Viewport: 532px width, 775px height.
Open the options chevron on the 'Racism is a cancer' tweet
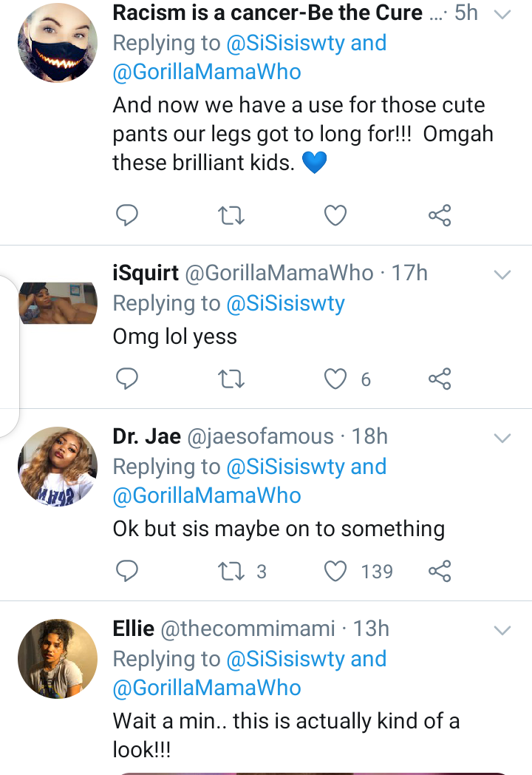[x=502, y=15]
